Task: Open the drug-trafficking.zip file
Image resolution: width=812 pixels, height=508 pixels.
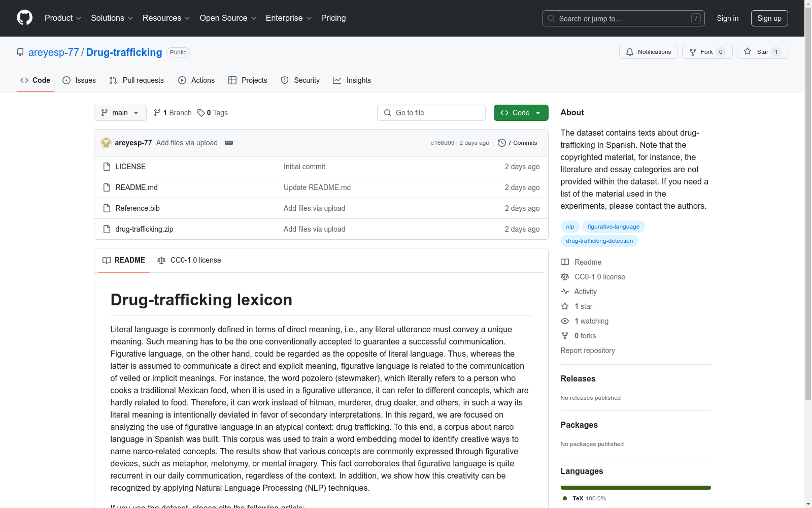Action: point(144,229)
